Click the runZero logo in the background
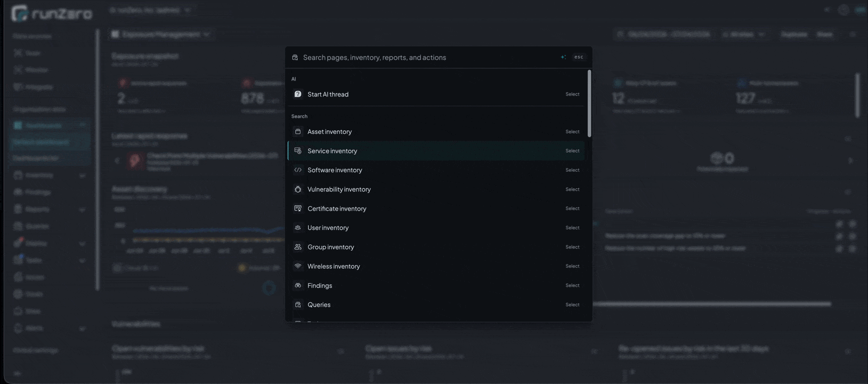The image size is (868, 384). 52,13
